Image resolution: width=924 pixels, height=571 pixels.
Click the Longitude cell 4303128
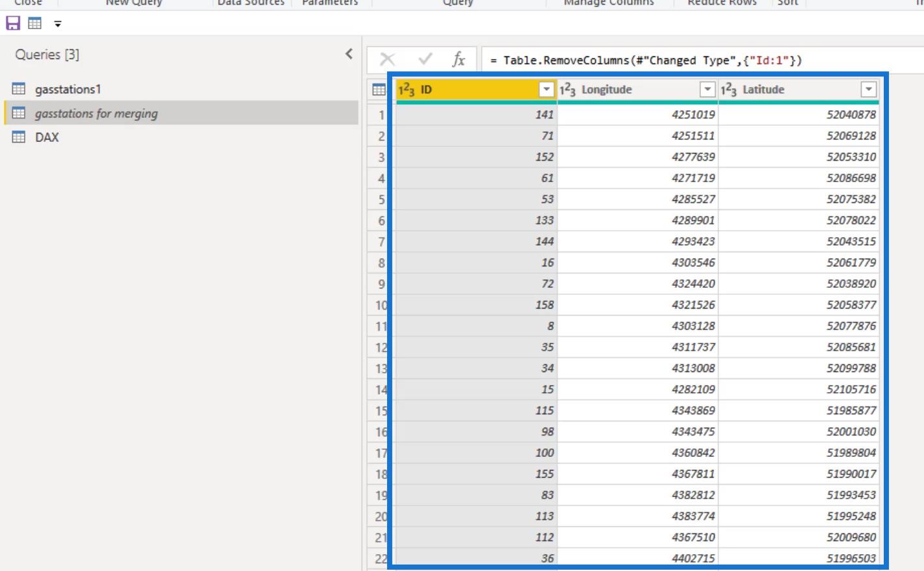click(637, 326)
